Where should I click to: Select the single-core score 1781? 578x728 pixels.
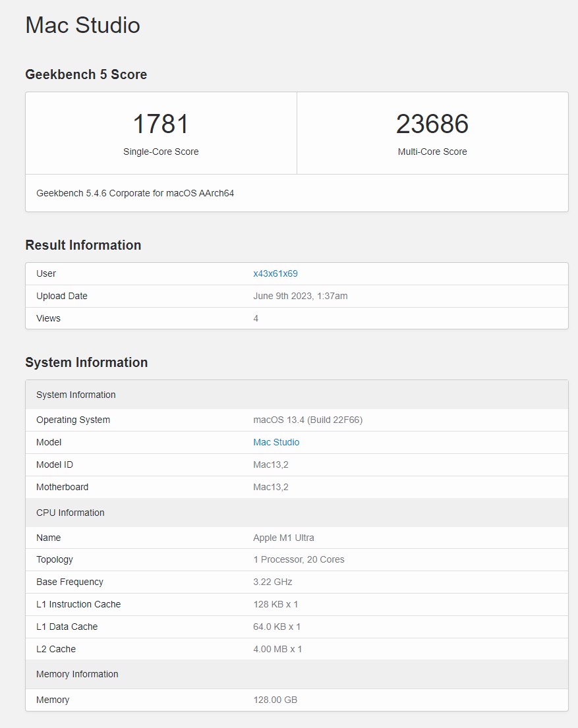[x=161, y=124]
